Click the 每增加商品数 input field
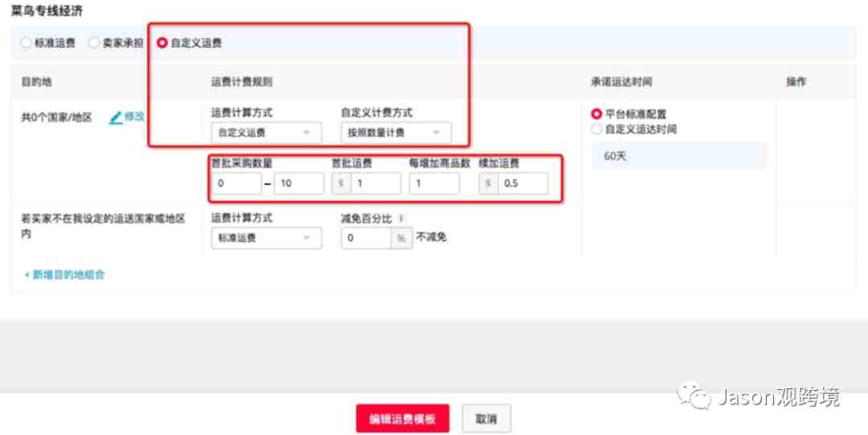 pyautogui.click(x=434, y=183)
